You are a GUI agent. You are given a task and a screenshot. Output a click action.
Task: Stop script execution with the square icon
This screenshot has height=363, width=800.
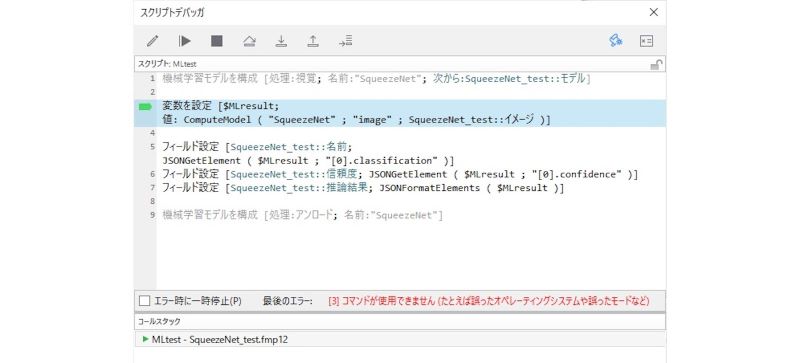coord(217,41)
